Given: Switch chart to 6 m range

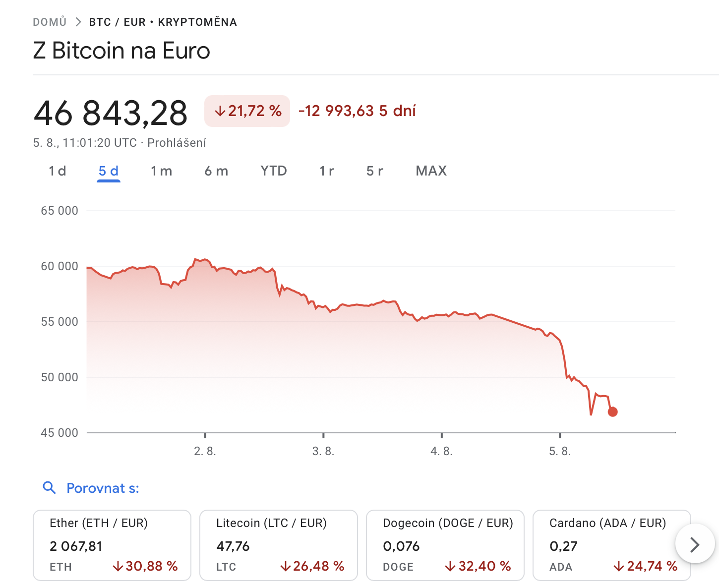Looking at the screenshot, I should tap(216, 171).
